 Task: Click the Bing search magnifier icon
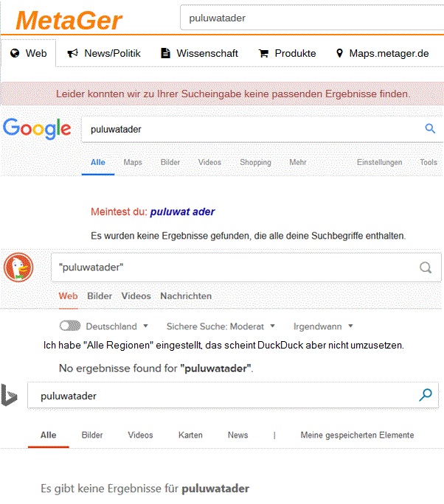[x=426, y=395]
